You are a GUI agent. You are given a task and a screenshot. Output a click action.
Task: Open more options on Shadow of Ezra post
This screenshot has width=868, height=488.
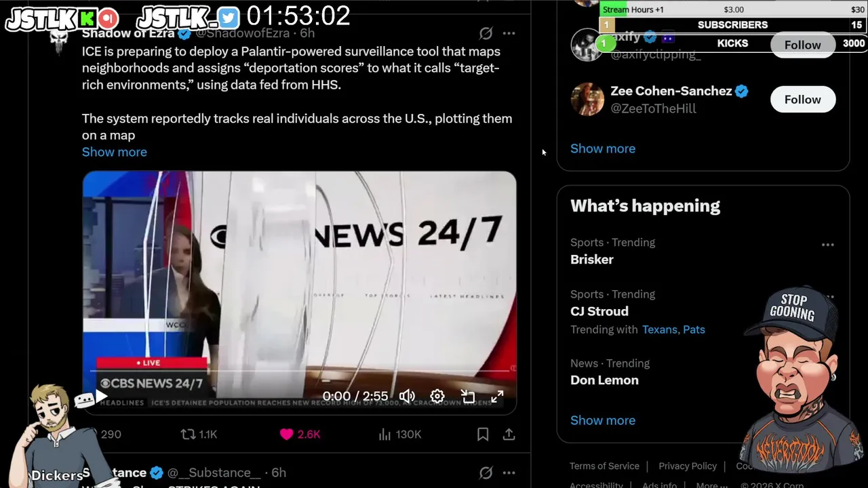[509, 33]
